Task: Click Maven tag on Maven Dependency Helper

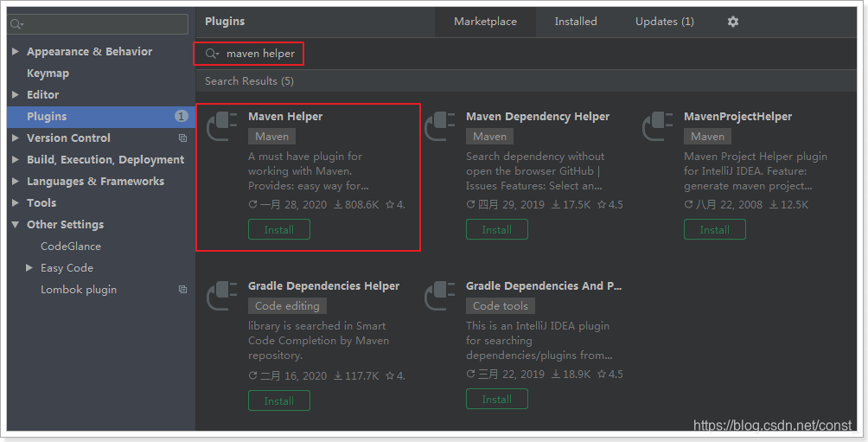Action: point(489,137)
